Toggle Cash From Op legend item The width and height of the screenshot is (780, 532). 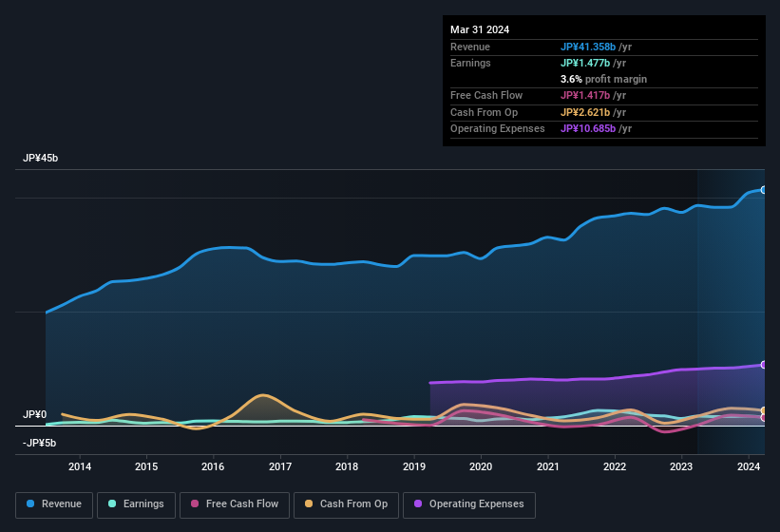346,504
